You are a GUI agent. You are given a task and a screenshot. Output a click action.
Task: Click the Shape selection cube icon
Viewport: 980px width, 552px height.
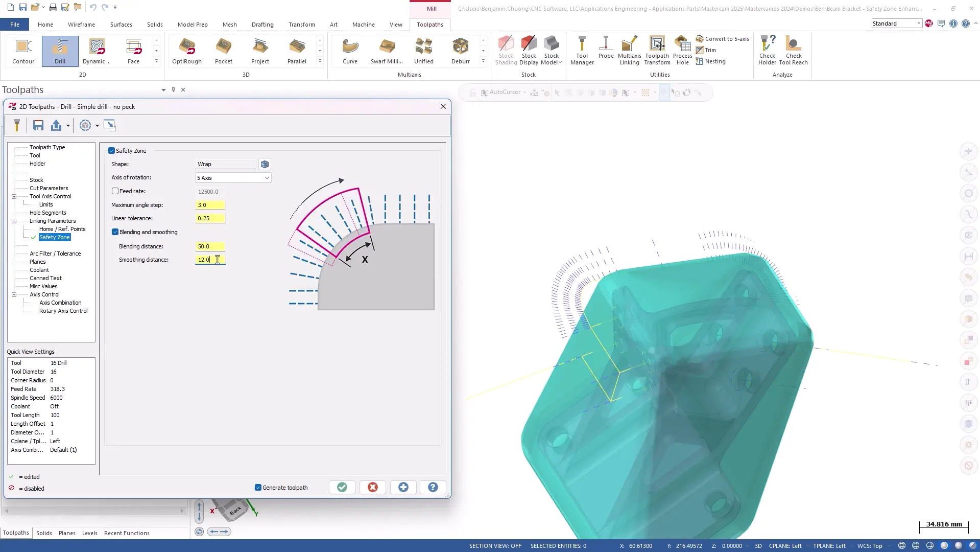[x=265, y=164]
